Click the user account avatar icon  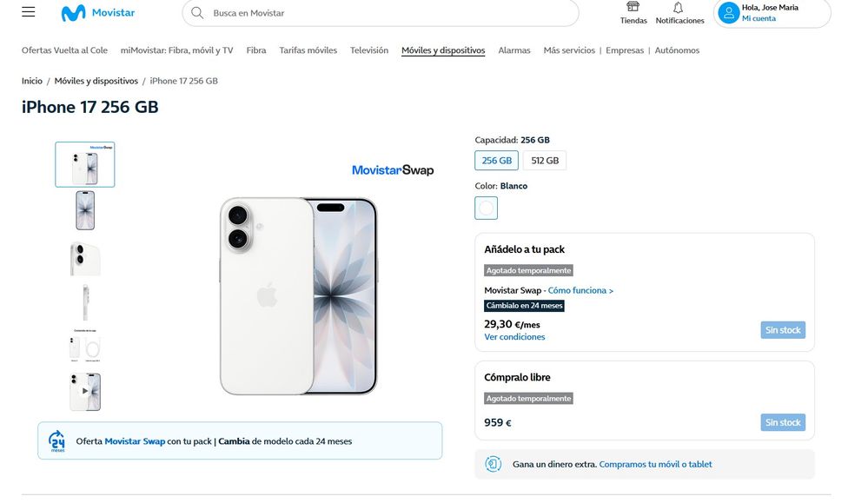point(728,13)
